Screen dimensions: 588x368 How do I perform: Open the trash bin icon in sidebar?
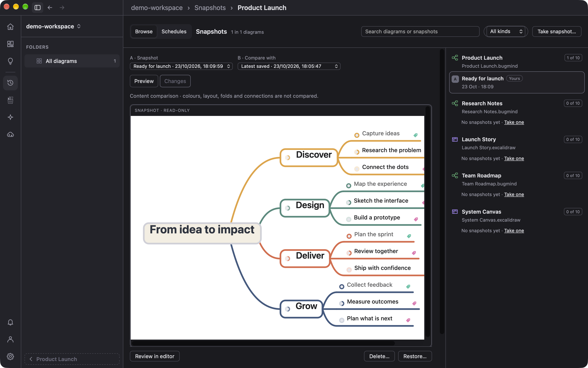click(x=10, y=100)
